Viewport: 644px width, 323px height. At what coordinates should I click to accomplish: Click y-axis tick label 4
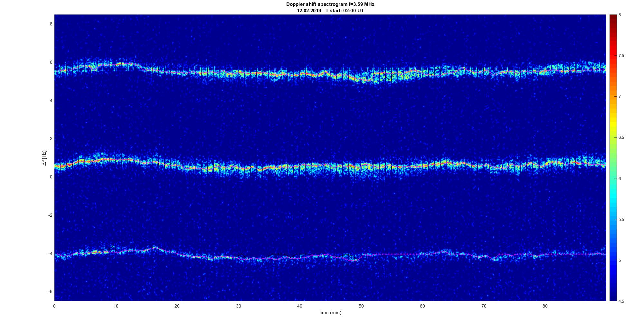(51, 100)
